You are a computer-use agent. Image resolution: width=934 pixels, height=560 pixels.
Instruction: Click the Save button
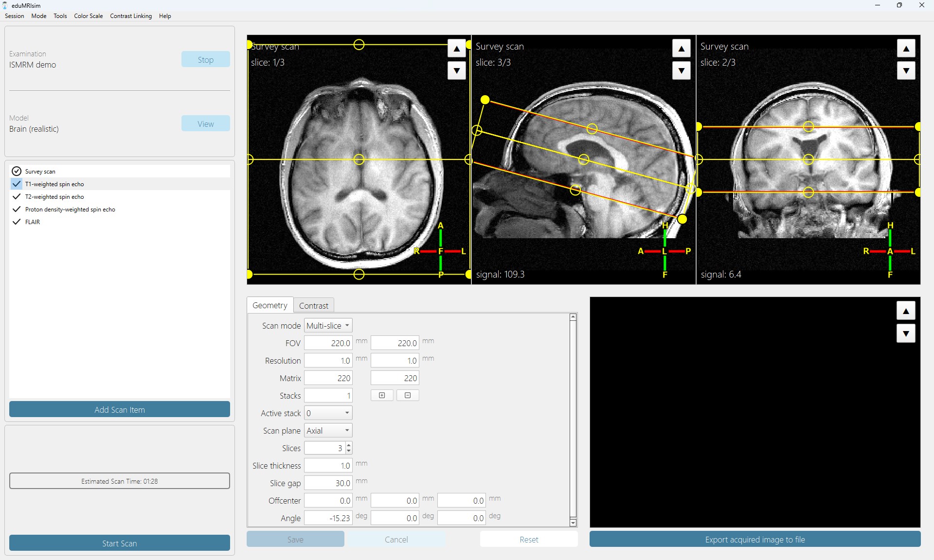pyautogui.click(x=295, y=539)
